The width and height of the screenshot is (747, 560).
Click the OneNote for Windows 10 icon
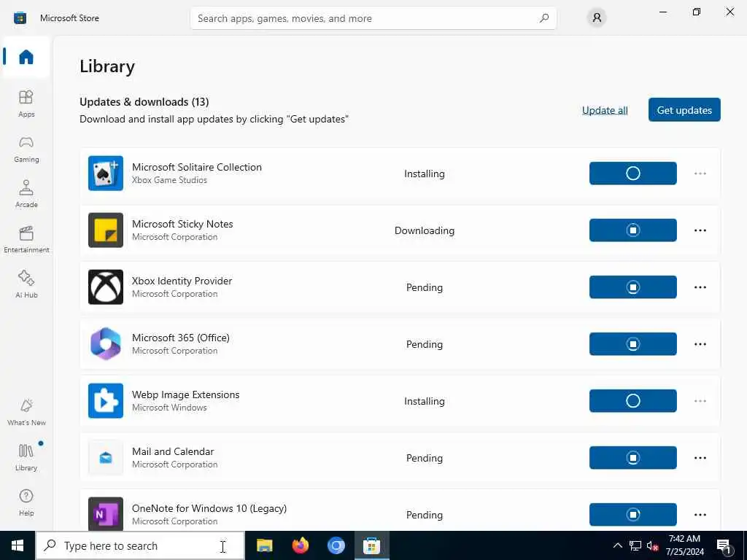click(106, 514)
